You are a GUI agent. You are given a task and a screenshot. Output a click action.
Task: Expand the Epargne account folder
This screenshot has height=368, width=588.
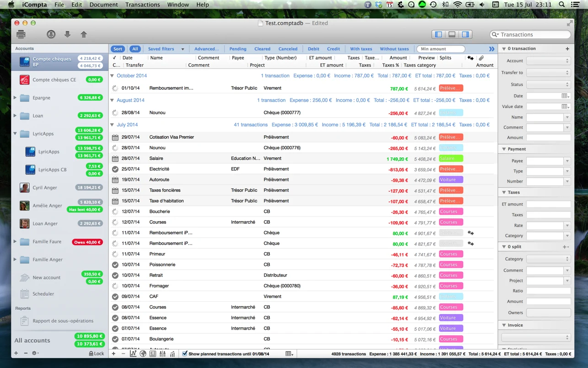click(x=15, y=97)
